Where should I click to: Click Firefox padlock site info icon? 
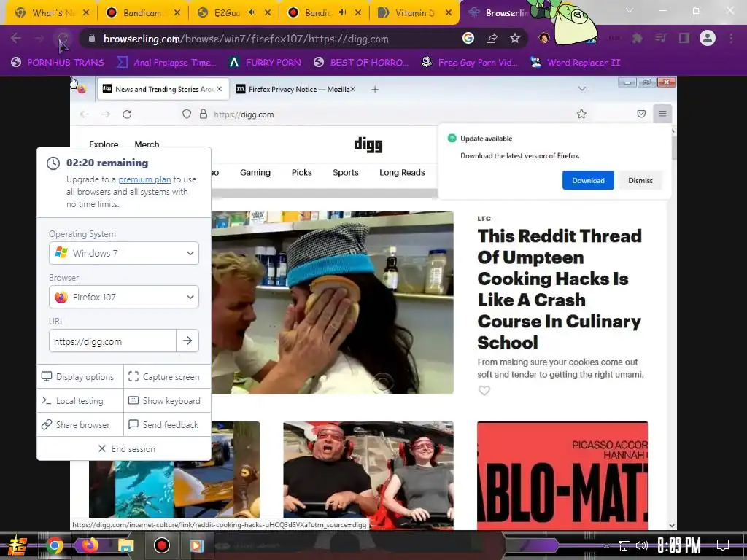pyautogui.click(x=204, y=114)
